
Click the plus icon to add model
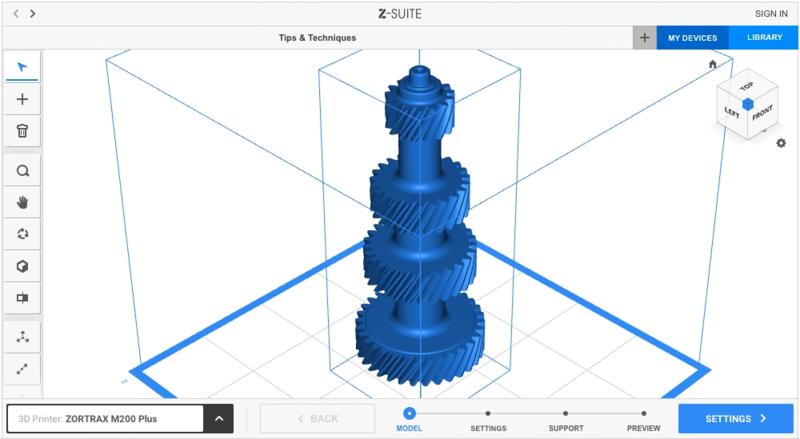tap(22, 99)
